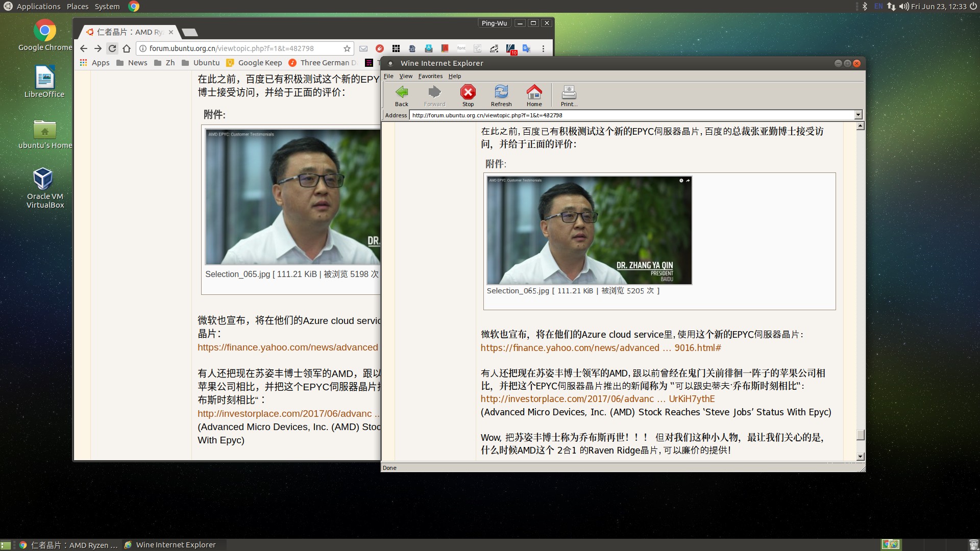Open the Help menu in Wine Internet Explorer
This screenshot has height=551, width=980.
(455, 76)
